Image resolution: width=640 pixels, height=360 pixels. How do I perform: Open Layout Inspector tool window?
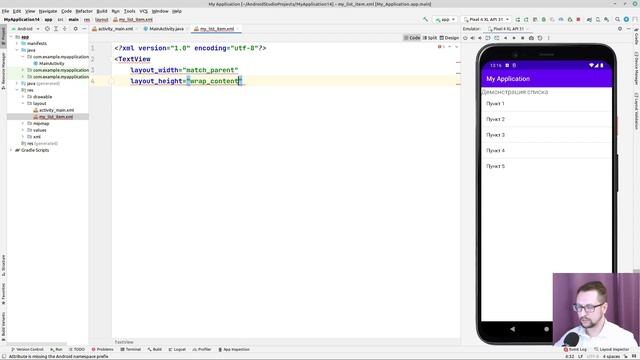(x=611, y=349)
